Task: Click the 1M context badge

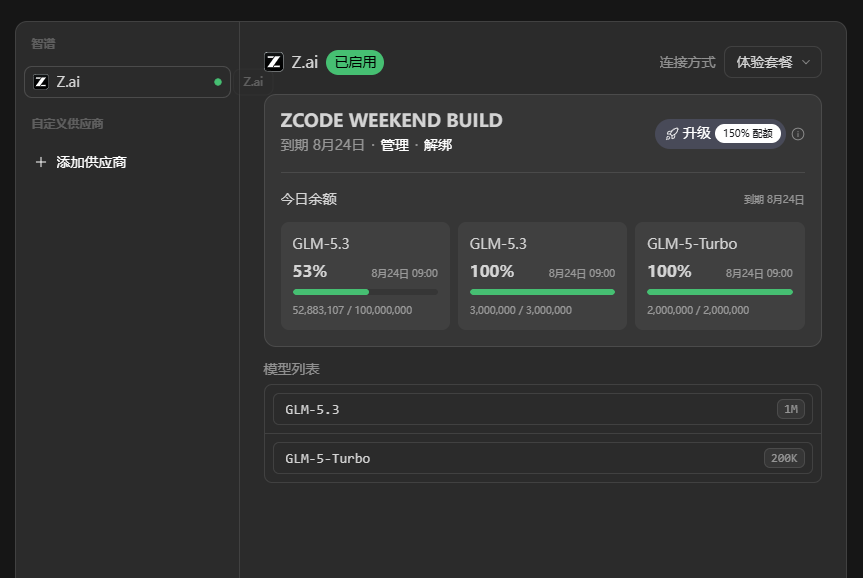Action: (x=791, y=409)
